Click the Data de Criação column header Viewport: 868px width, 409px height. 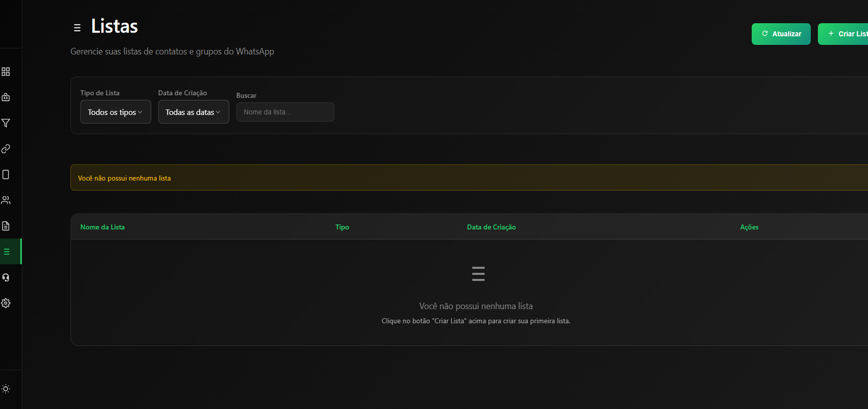(x=491, y=227)
